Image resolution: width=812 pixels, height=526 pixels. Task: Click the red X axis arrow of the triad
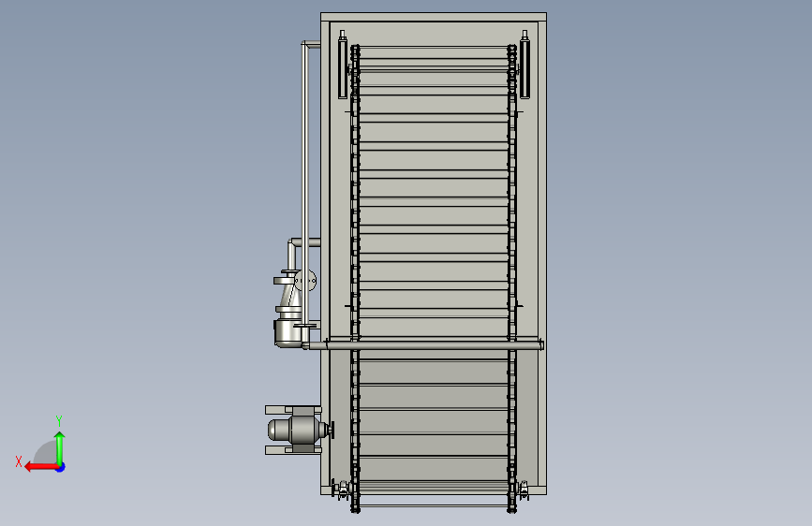tap(40, 467)
